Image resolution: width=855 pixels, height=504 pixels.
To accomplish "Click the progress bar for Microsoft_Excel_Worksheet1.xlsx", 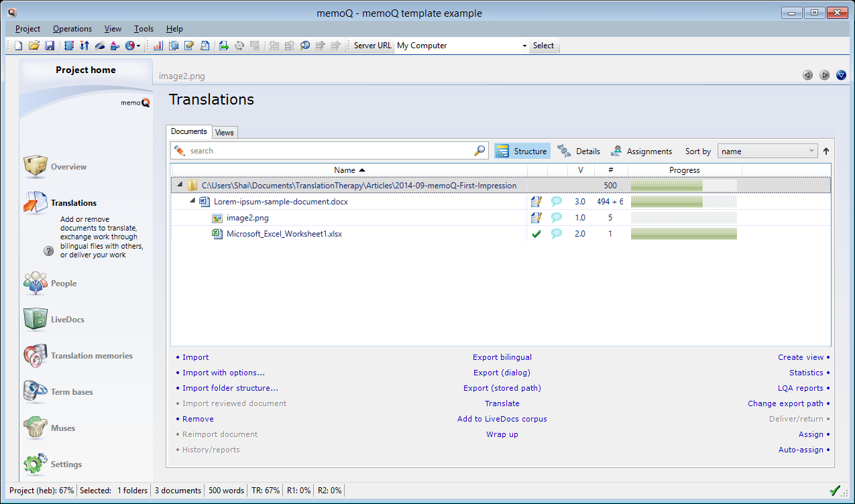I will (x=684, y=234).
